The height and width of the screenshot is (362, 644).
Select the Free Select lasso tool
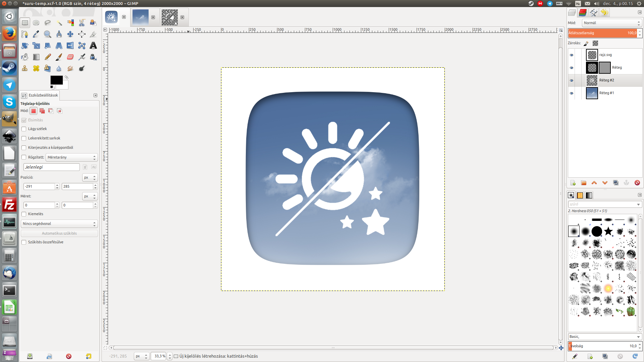coord(48,23)
